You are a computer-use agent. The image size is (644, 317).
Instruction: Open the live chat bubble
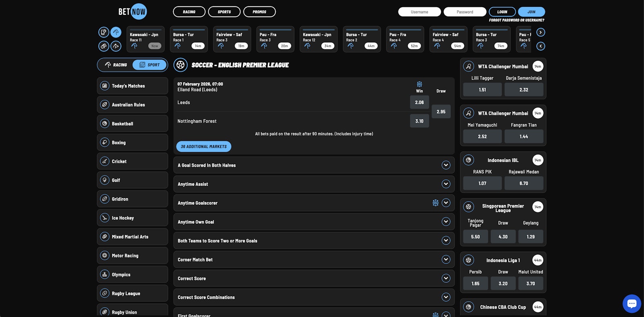(632, 304)
